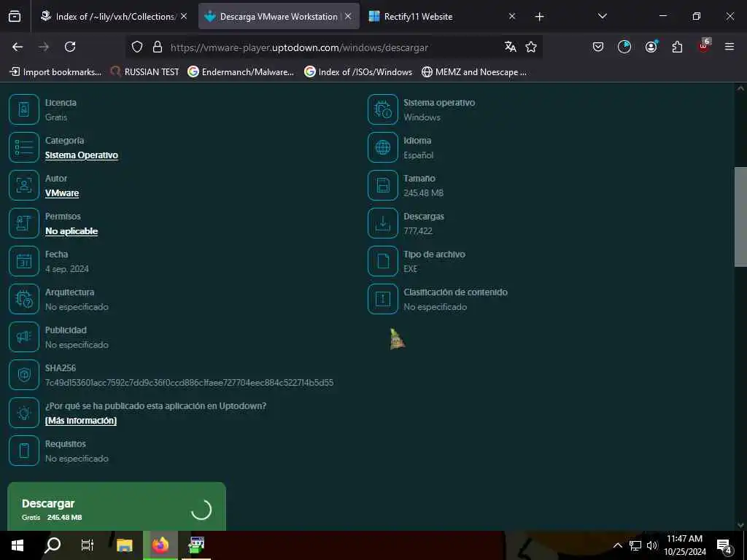This screenshot has height=560, width=747.
Task: Open the Firefox account icon
Action: point(651,47)
